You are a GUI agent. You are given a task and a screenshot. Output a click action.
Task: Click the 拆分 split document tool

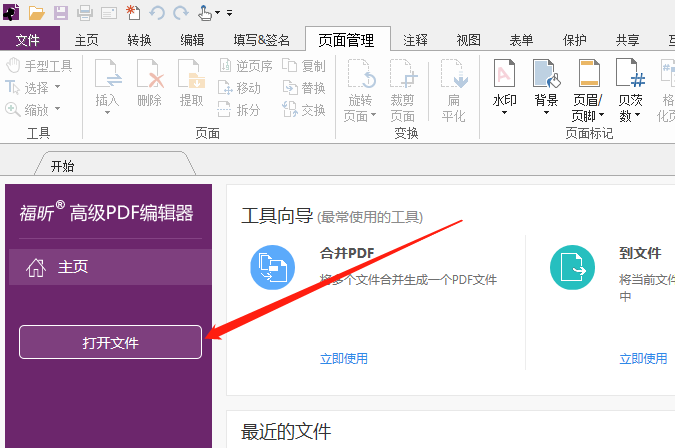(x=239, y=110)
